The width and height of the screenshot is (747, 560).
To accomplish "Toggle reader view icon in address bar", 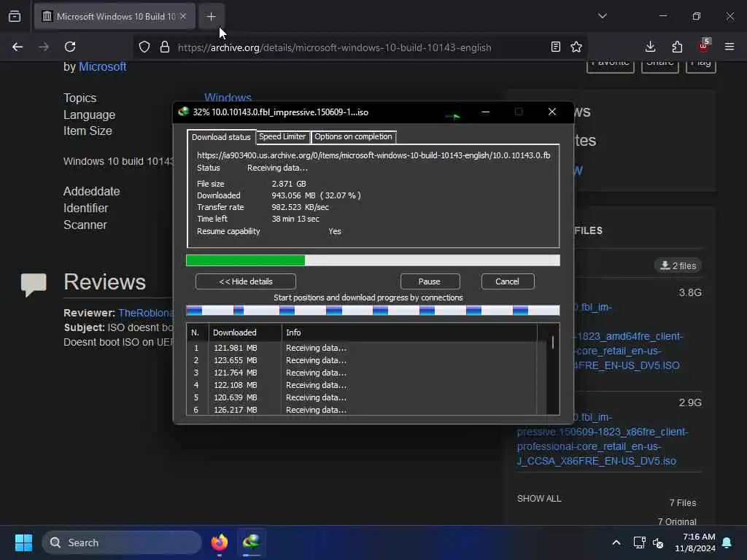I will pos(555,47).
